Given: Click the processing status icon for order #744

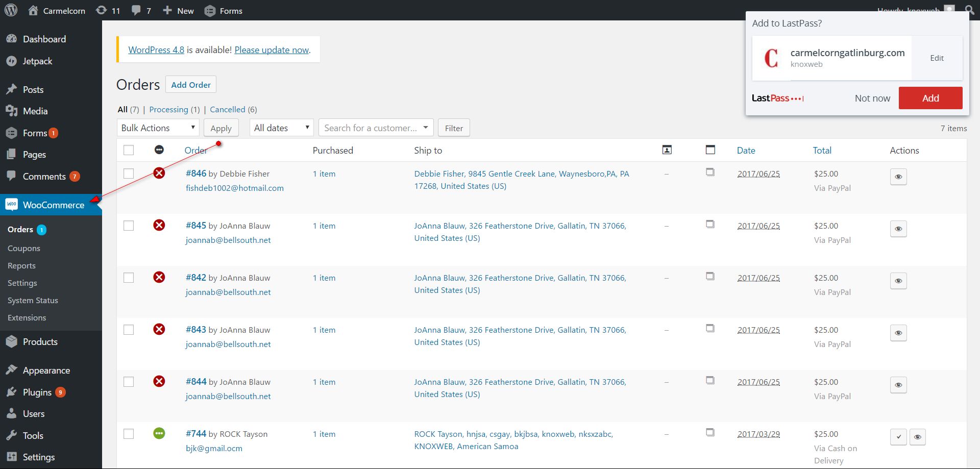Looking at the screenshot, I should [159, 433].
